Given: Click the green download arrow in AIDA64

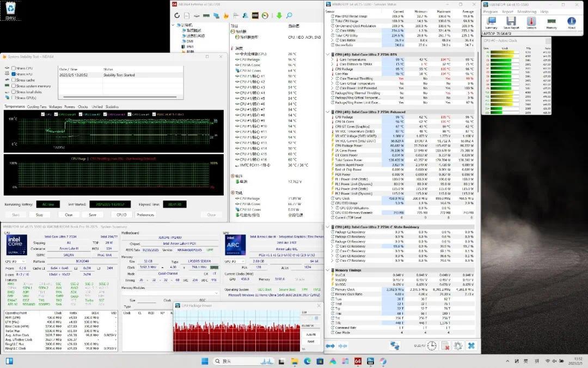Looking at the screenshot, I should (279, 16).
